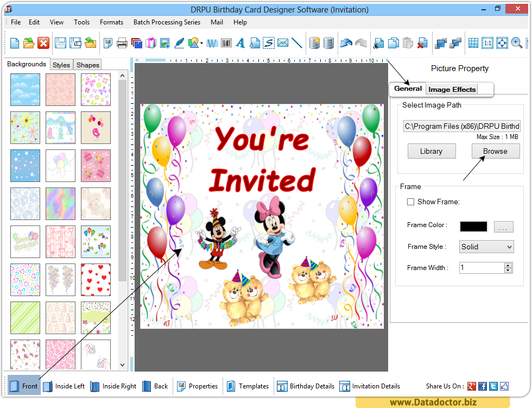
Task: Click the email envelope toolbar icon
Action: (282, 43)
